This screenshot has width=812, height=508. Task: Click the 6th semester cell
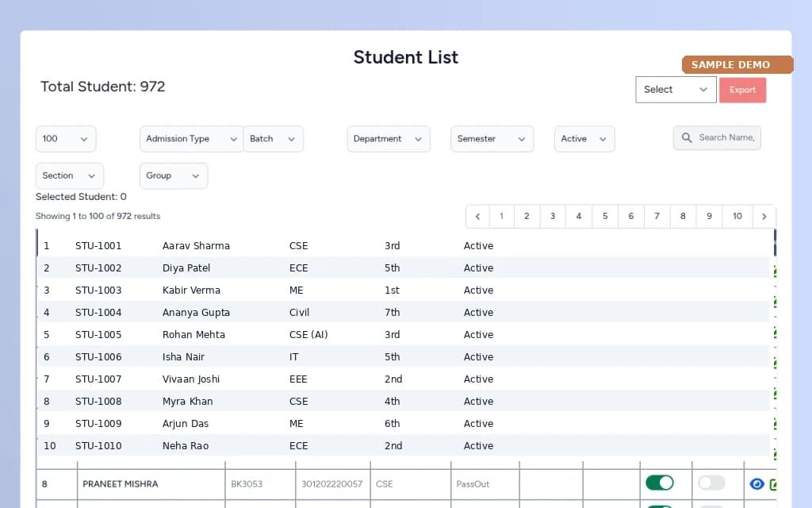click(x=392, y=424)
